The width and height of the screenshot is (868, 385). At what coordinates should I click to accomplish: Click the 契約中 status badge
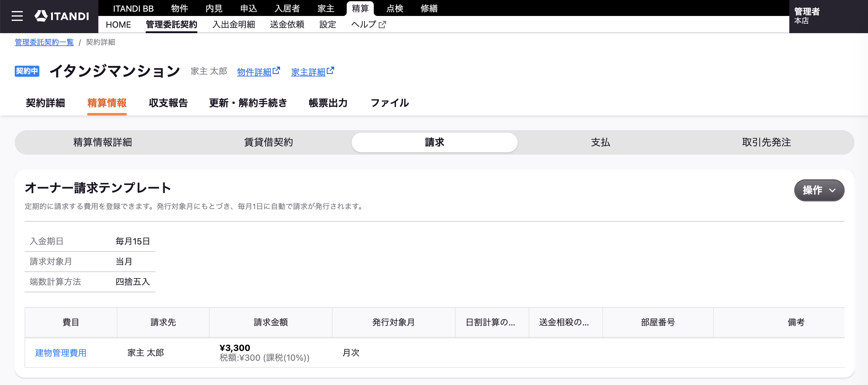click(x=27, y=71)
